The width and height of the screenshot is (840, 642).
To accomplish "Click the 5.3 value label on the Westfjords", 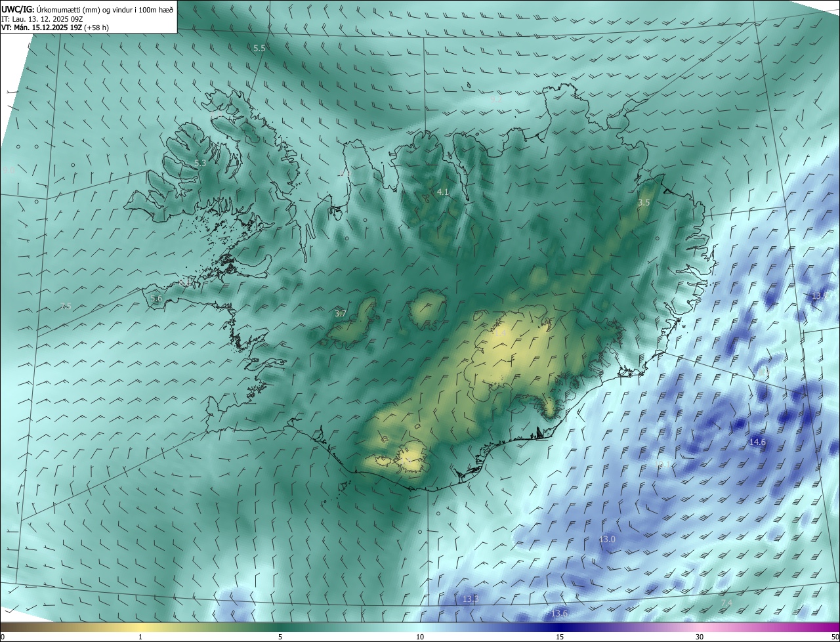I will tap(200, 163).
